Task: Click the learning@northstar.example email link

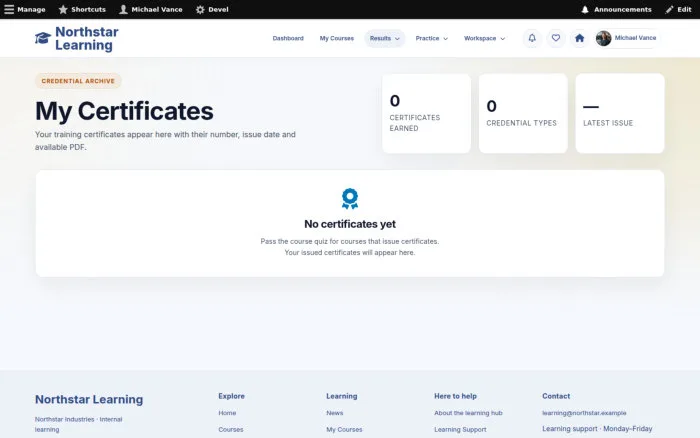Action: point(584,413)
